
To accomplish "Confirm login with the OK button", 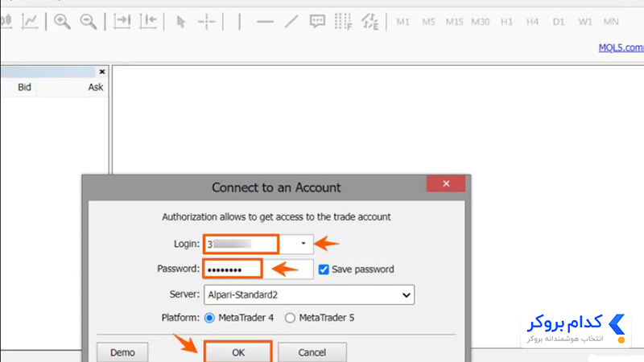I will pos(238,352).
